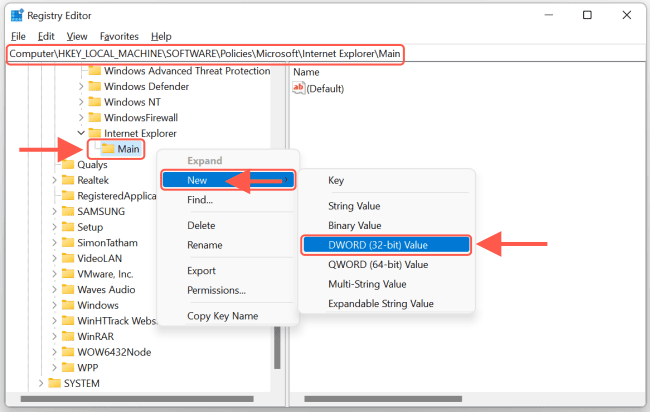The image size is (650, 412).
Task: Choose DWORD (32-bit) Value from submenu
Action: [x=384, y=243]
